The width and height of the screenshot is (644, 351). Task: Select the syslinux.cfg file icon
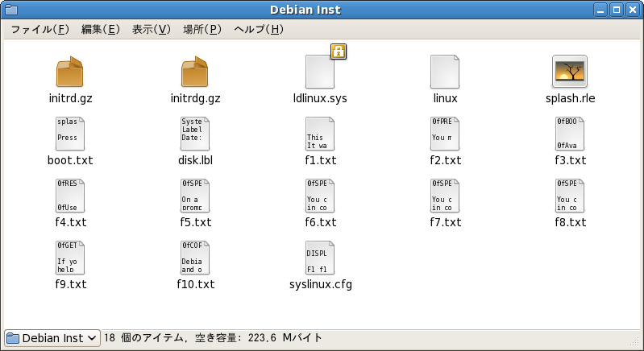pos(319,258)
